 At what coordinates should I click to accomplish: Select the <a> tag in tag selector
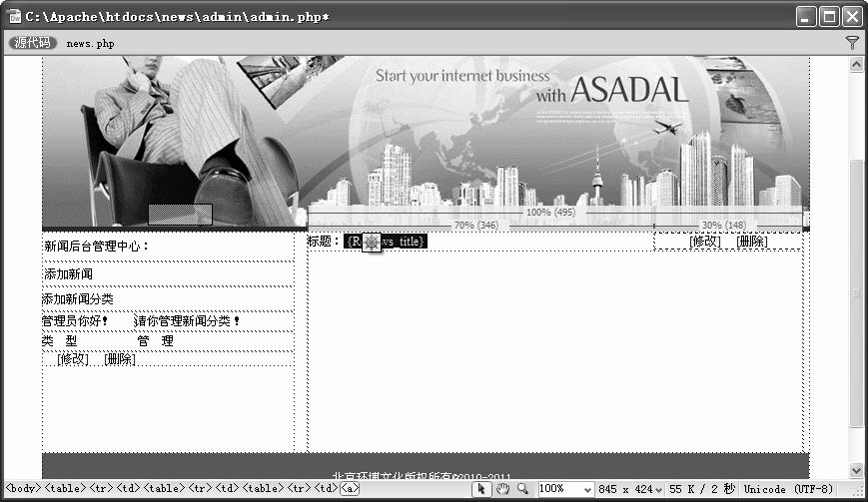click(350, 488)
